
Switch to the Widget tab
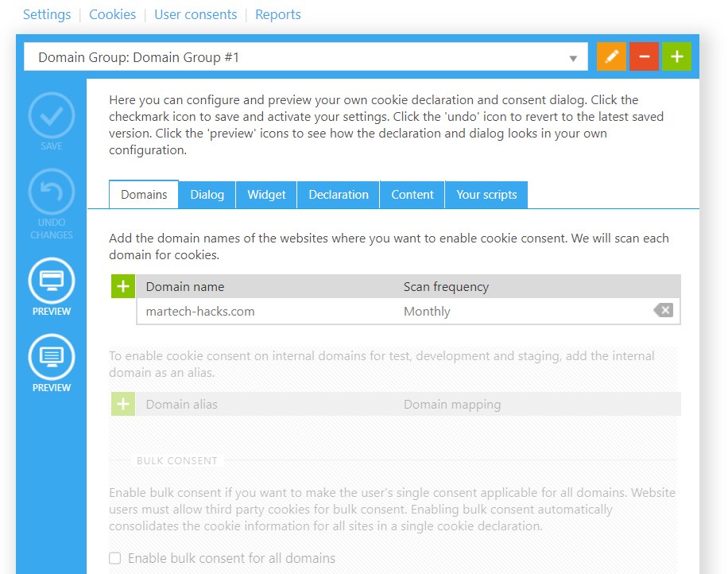pos(266,195)
